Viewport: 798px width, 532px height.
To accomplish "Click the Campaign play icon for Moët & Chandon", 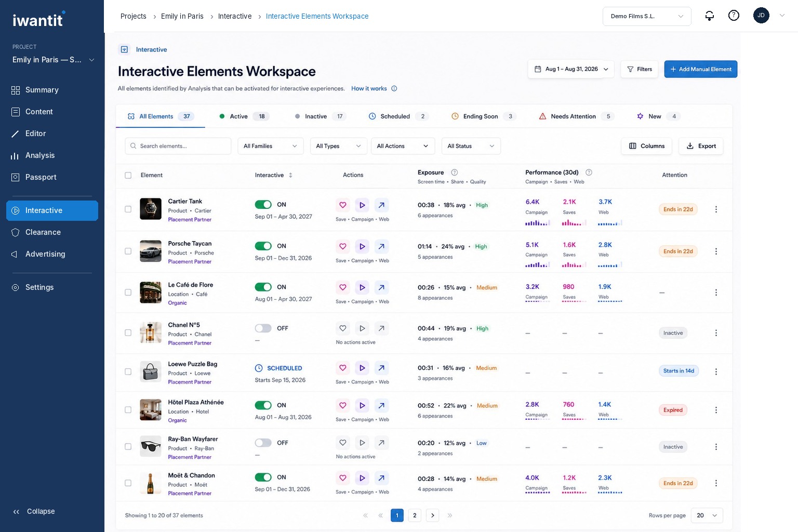I will [362, 478].
